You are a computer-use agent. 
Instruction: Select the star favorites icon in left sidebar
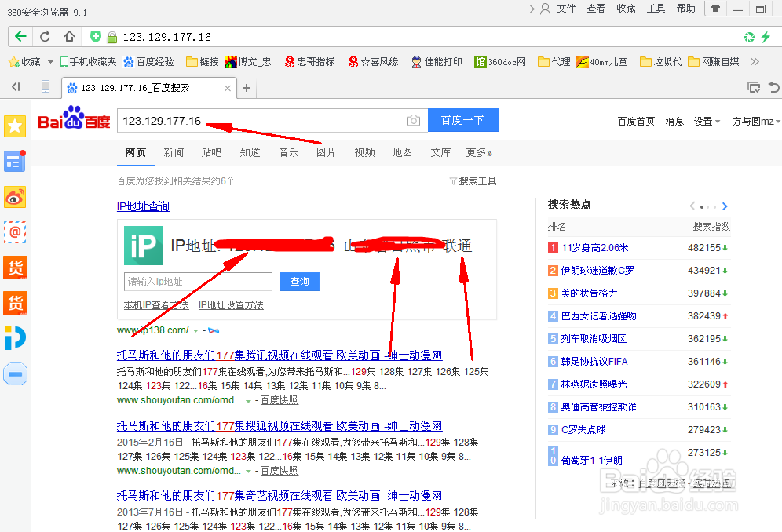pyautogui.click(x=15, y=126)
